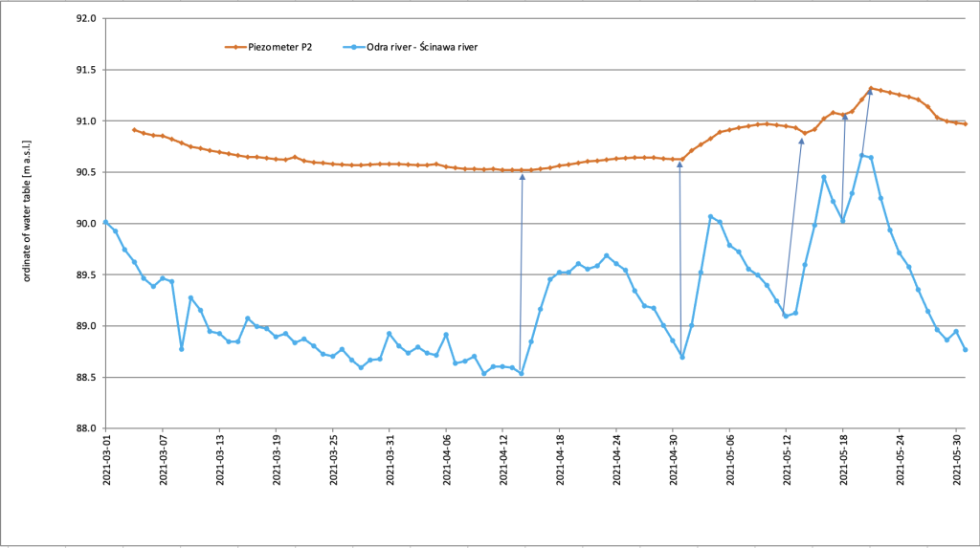Select the 2021-03-01 date axis label
The height and width of the screenshot is (548, 980).
(105, 460)
